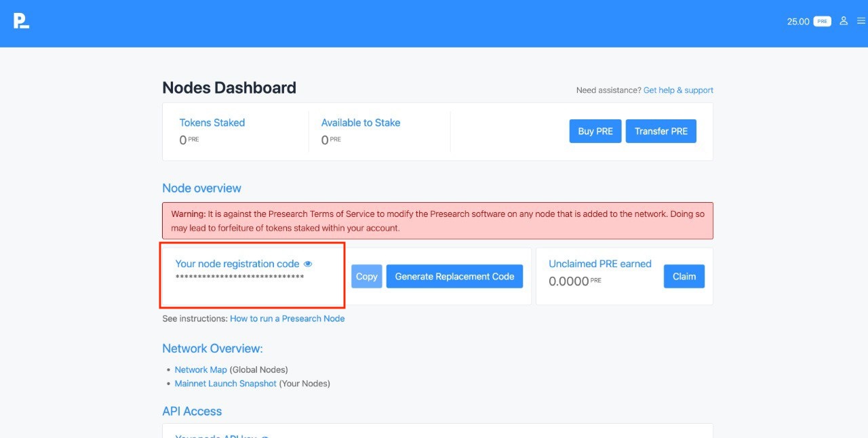Click the Tokens Staked label

[212, 123]
